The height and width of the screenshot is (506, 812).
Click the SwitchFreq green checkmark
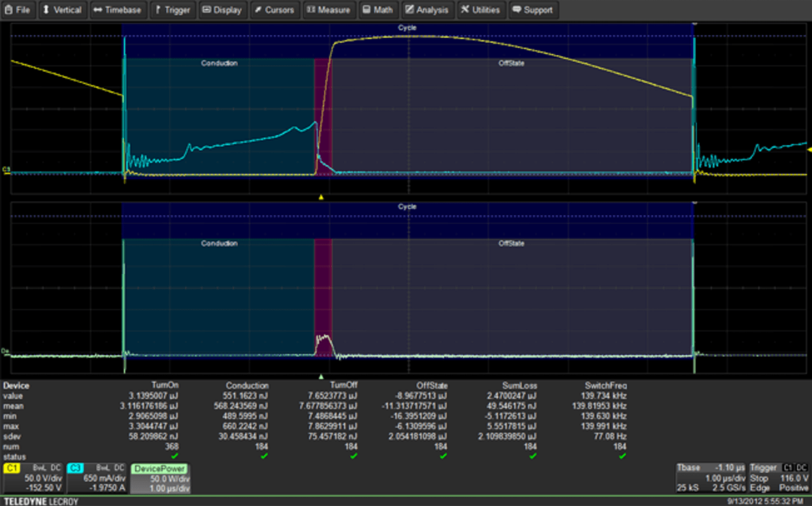point(624,457)
